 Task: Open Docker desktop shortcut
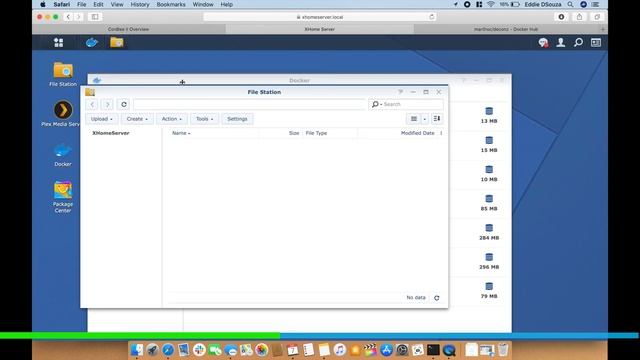pos(63,155)
